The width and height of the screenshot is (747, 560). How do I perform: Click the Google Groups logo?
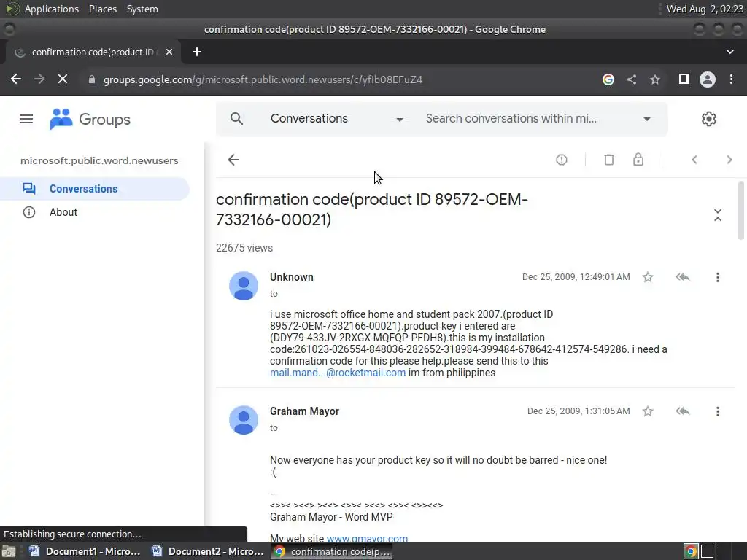pyautogui.click(x=90, y=119)
